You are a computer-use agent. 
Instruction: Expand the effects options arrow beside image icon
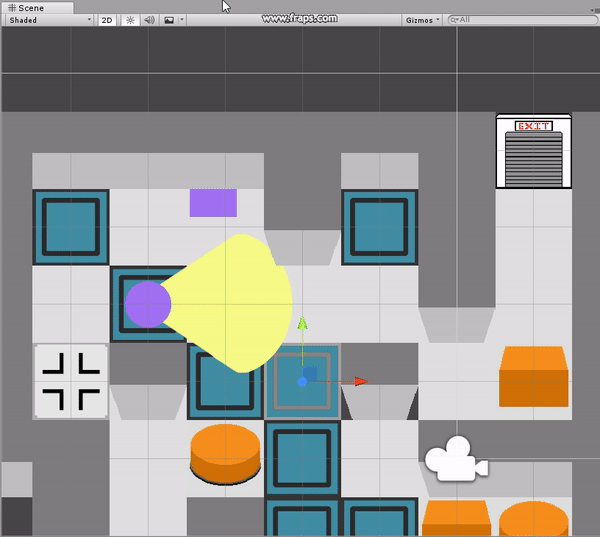pyautogui.click(x=182, y=20)
